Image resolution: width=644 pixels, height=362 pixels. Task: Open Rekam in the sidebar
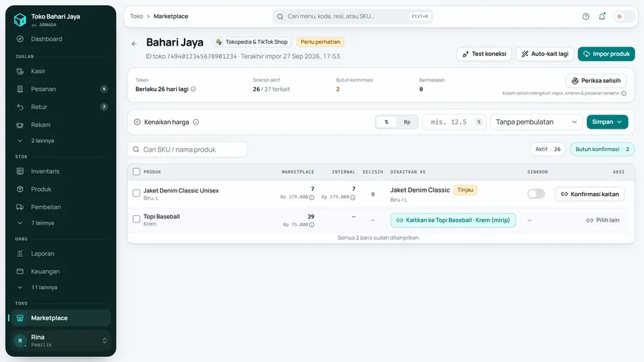point(60,124)
